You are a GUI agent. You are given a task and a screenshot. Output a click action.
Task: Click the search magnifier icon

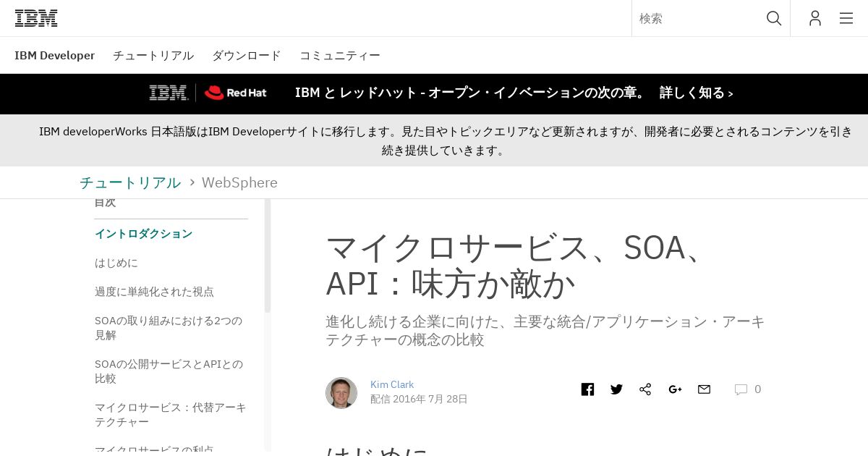point(774,18)
